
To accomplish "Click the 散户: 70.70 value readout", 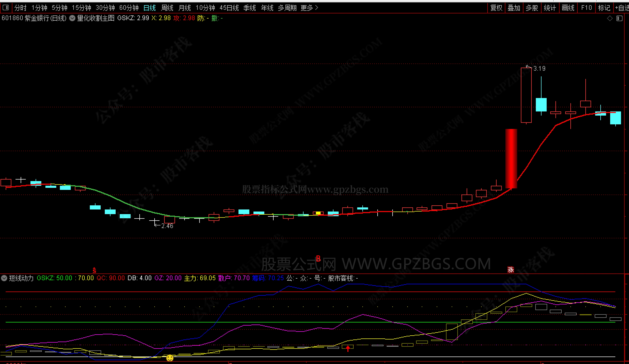I will pos(234,278).
